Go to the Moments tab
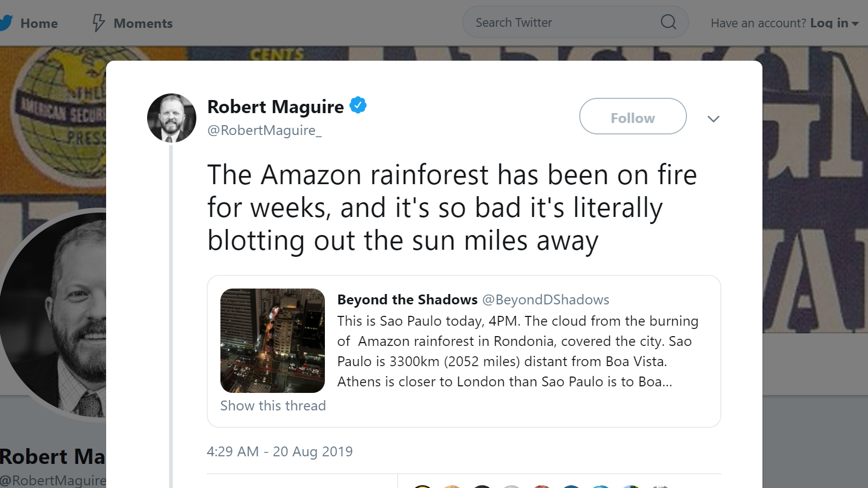Screen dimensions: 868x488 143,23
